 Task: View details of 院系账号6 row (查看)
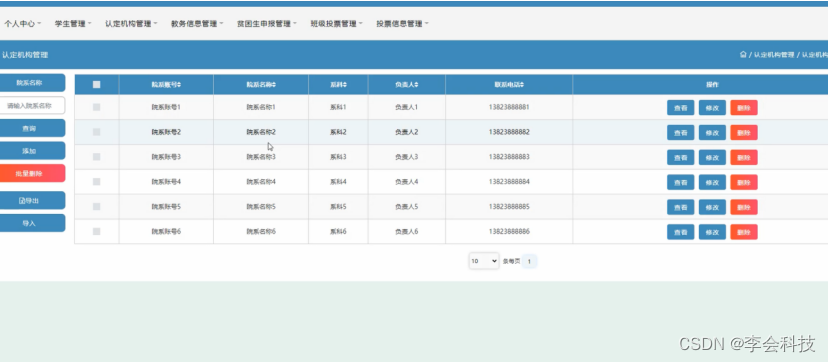680,232
